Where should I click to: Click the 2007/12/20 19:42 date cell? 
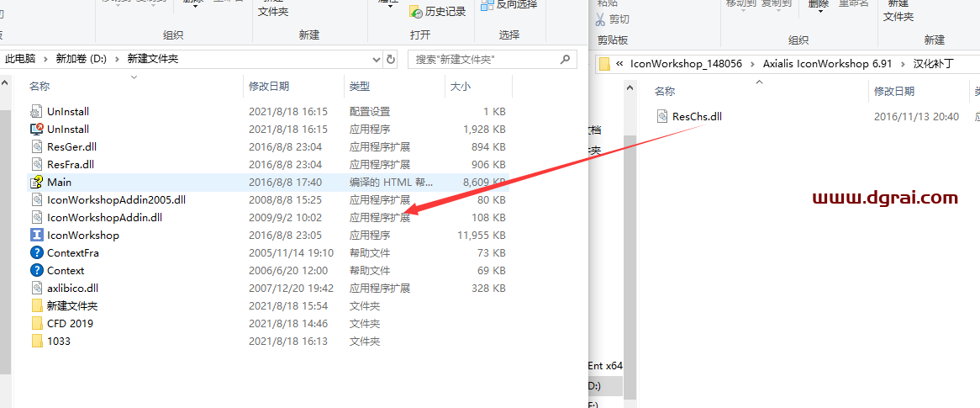click(x=292, y=289)
